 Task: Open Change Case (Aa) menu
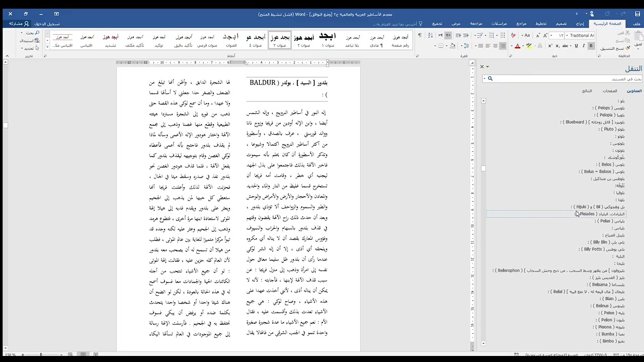click(527, 36)
